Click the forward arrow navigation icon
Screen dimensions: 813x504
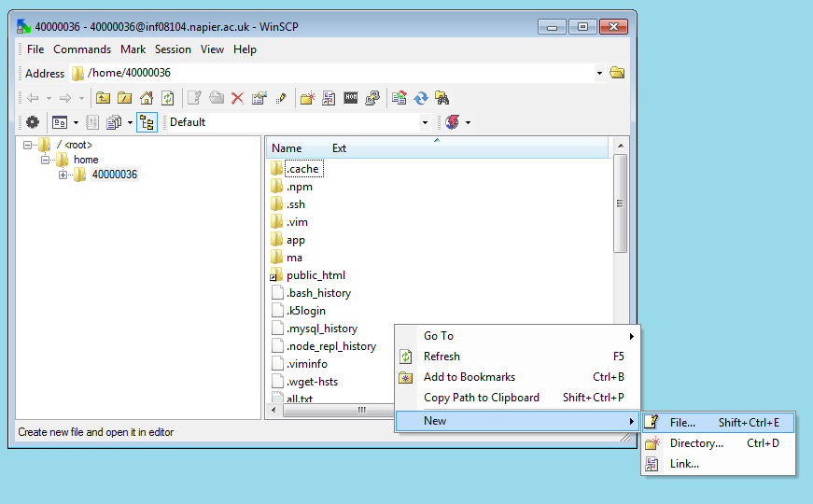[x=65, y=97]
